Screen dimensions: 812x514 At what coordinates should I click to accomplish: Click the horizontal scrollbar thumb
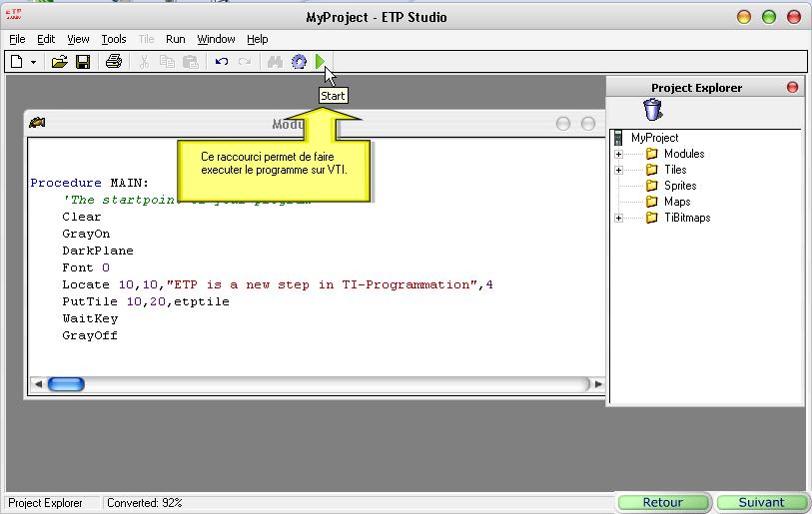[66, 384]
